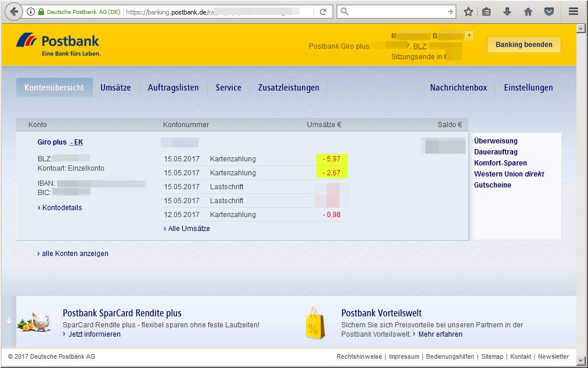Show Alle Umsätze

click(x=187, y=229)
